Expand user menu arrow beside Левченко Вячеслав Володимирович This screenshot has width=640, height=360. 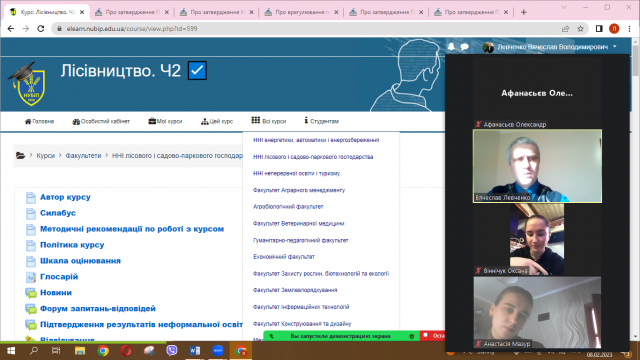point(615,47)
